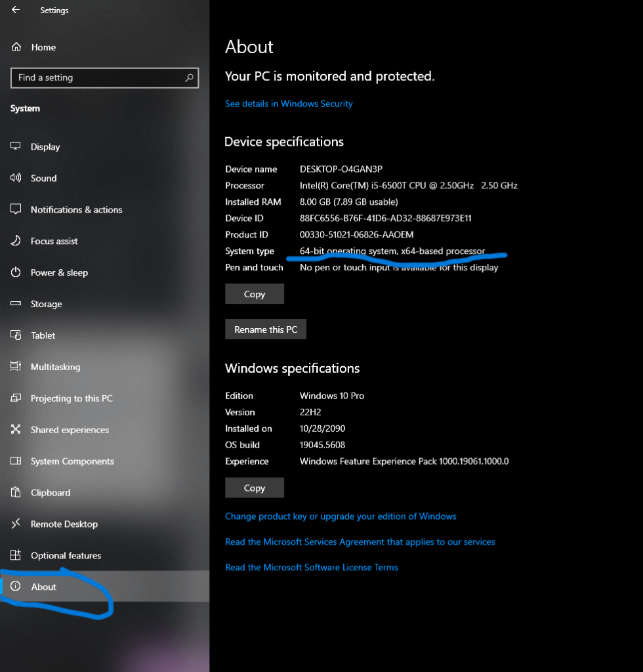Click the No pen or touch input text
The height and width of the screenshot is (672, 643).
(399, 268)
